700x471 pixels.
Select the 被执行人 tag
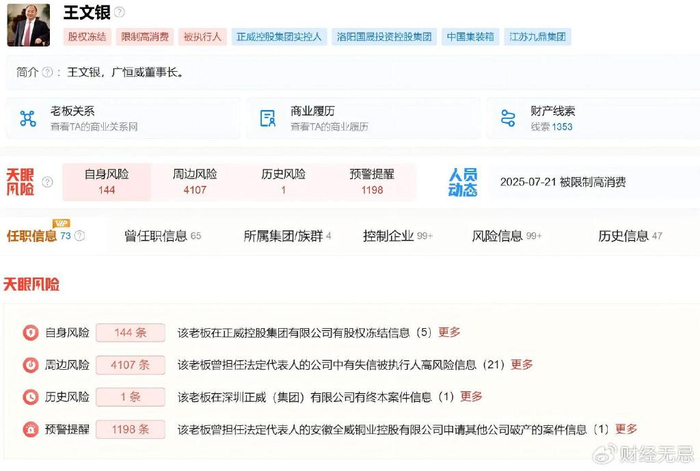pos(203,37)
